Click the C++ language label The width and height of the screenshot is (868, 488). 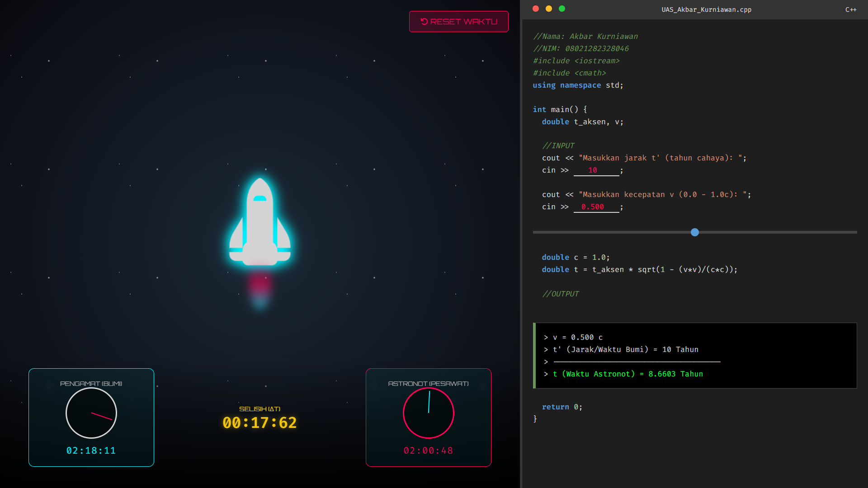click(850, 9)
